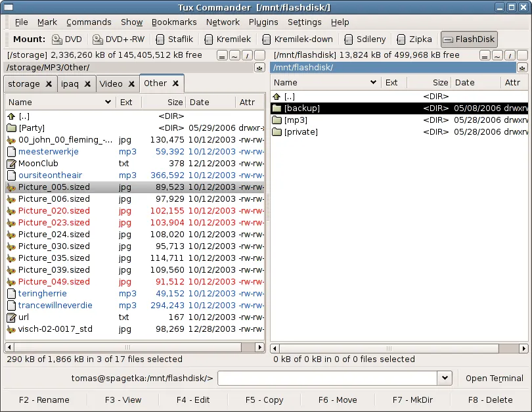Open the command history dropdown
This screenshot has width=532, height=412.
[445, 378]
